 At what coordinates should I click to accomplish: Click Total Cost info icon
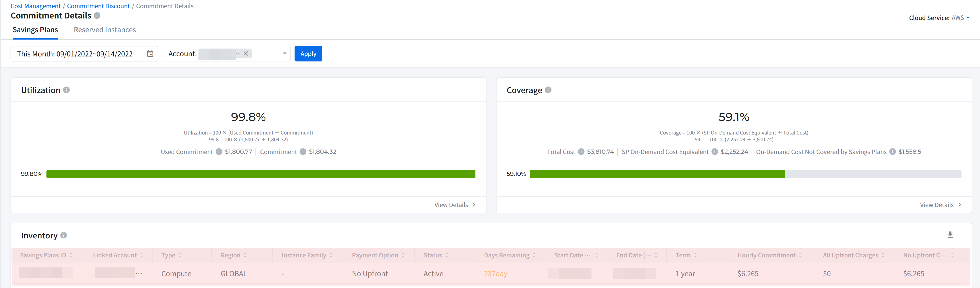pos(581,152)
